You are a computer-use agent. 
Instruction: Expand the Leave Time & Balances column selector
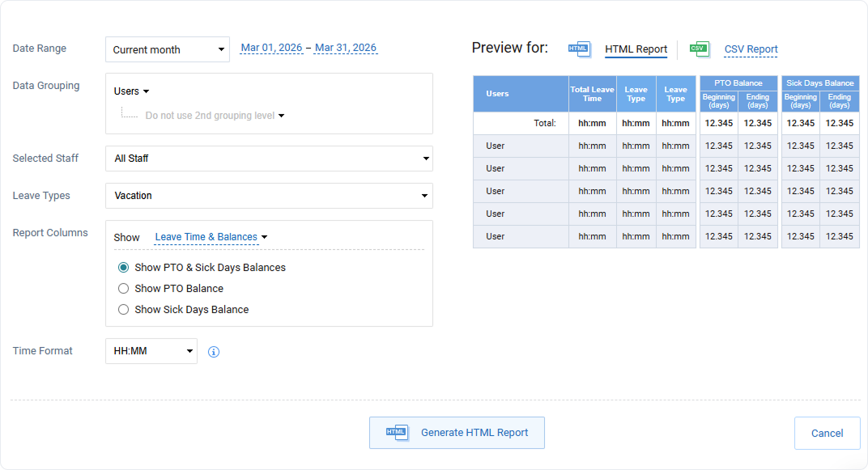pyautogui.click(x=211, y=237)
